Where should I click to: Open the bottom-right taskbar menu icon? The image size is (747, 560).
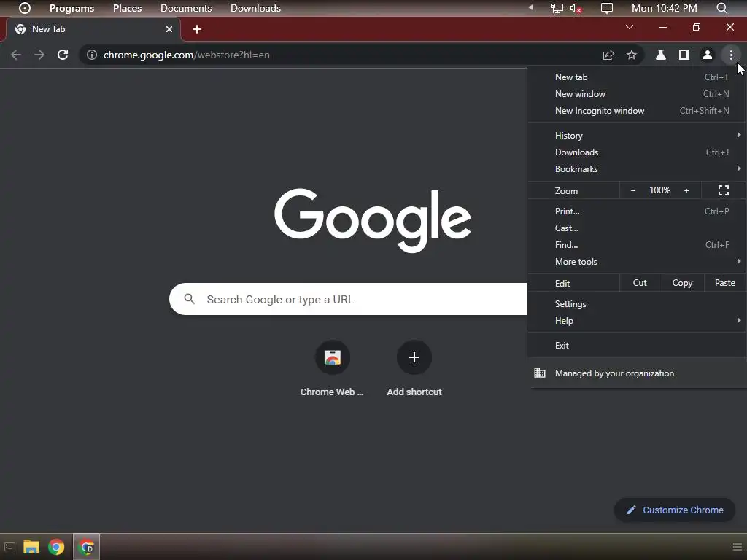tap(738, 547)
